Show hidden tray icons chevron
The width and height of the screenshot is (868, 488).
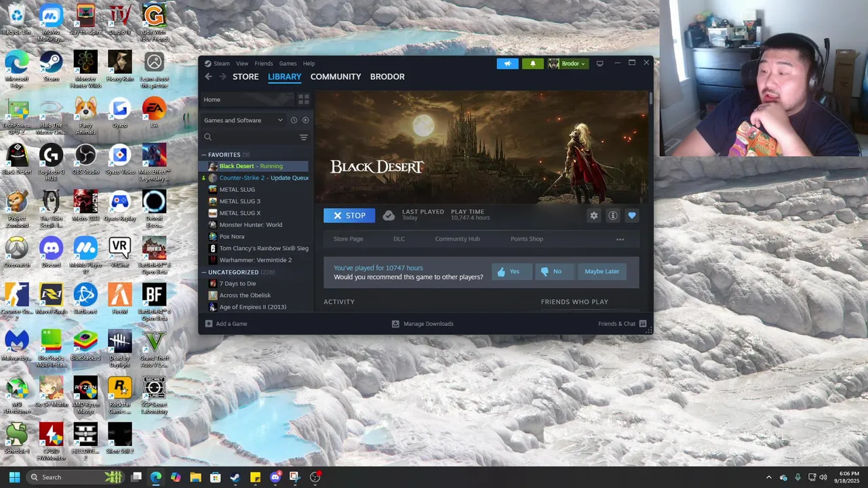pyautogui.click(x=768, y=477)
